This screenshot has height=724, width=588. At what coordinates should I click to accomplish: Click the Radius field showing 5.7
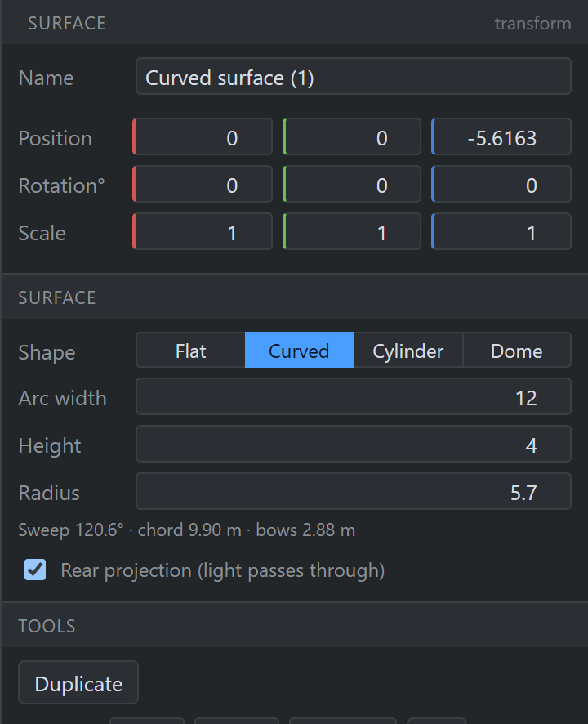tap(353, 492)
